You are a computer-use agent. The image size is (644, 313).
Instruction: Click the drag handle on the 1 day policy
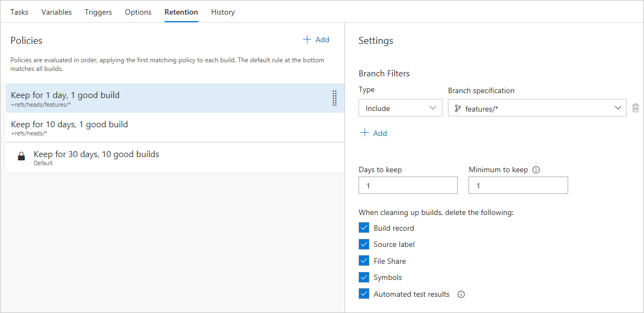(334, 98)
